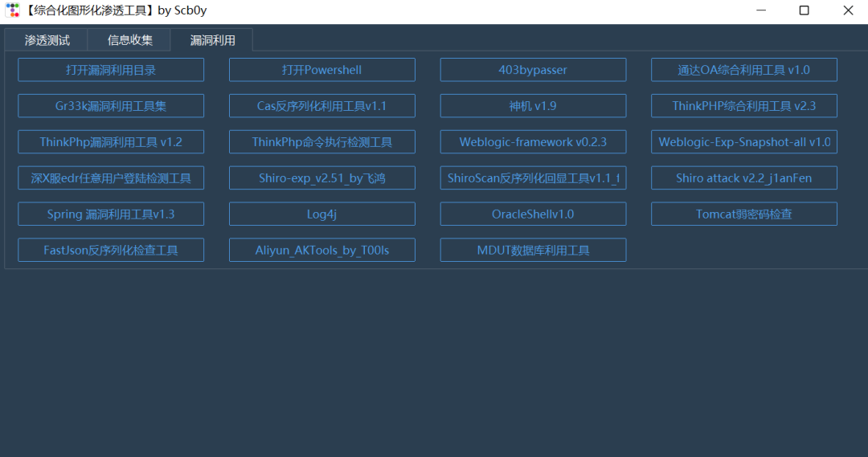Maximize the 综合化图形化渗透工具 window
Viewport: 868px width, 457px height.
pos(805,10)
